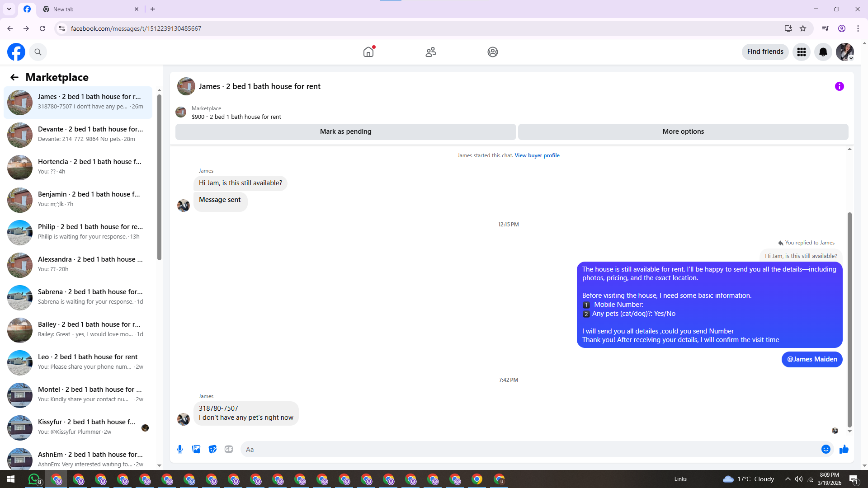
Task: Open the sticker picker icon
Action: tap(212, 449)
